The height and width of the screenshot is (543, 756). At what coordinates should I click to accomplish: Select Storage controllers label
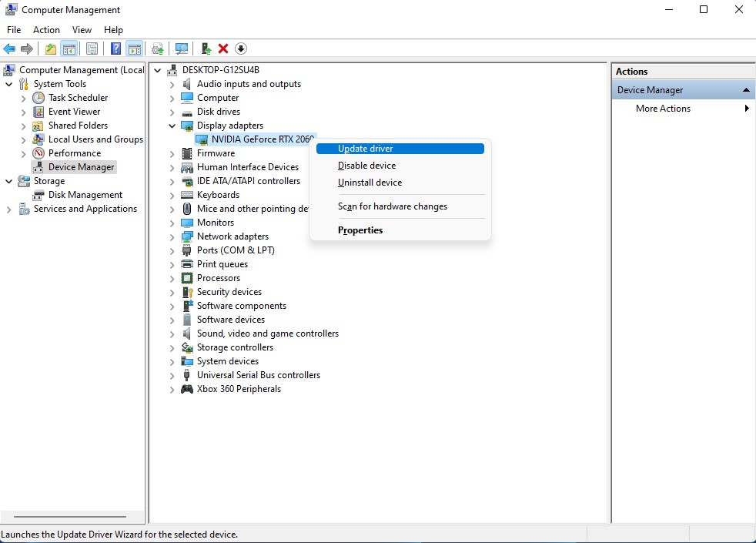click(x=235, y=347)
